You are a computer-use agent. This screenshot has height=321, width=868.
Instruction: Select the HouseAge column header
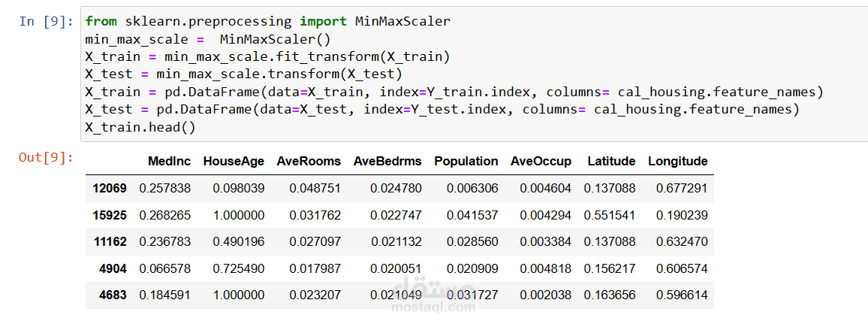coord(234,161)
